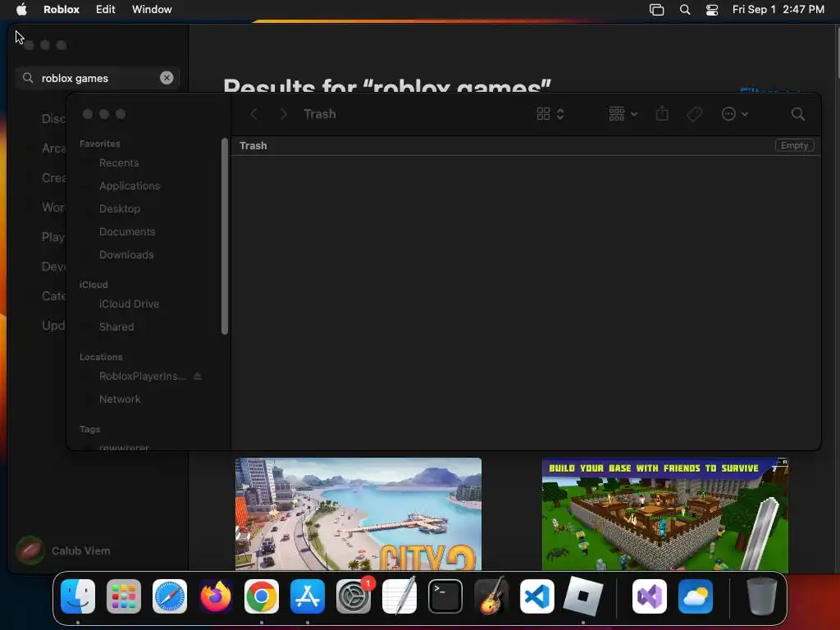Open the Finder view mode switcher
Screen dimensions: 840x630
(x=550, y=114)
